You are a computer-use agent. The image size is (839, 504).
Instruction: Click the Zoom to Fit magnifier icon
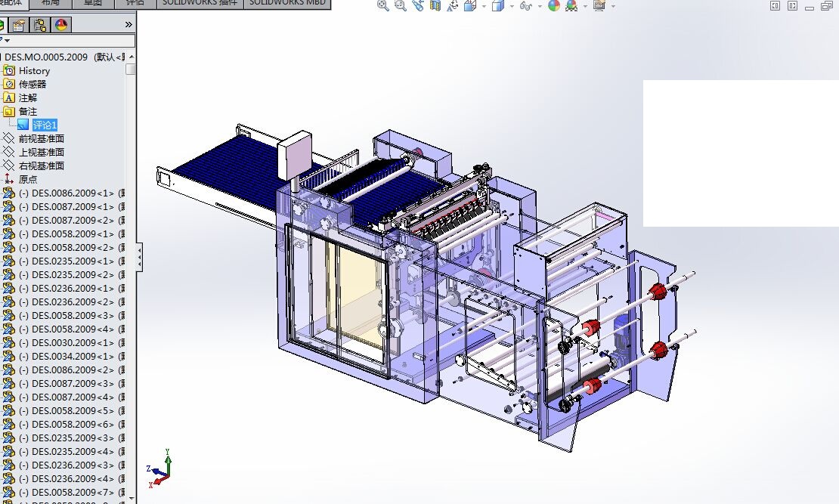click(383, 6)
